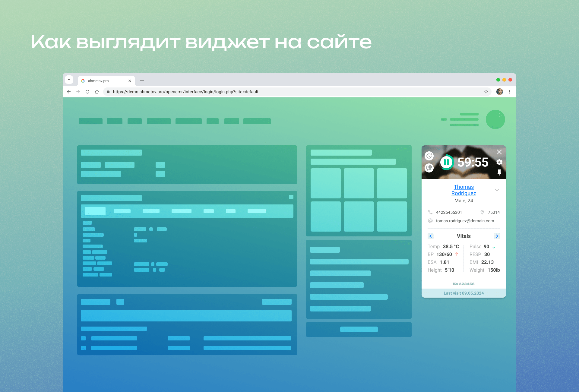Click the email at-sign icon
579x392 pixels.
430,221
